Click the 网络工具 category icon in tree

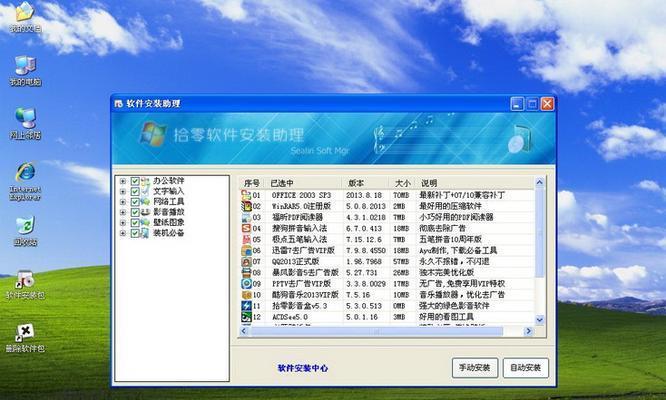click(x=145, y=202)
